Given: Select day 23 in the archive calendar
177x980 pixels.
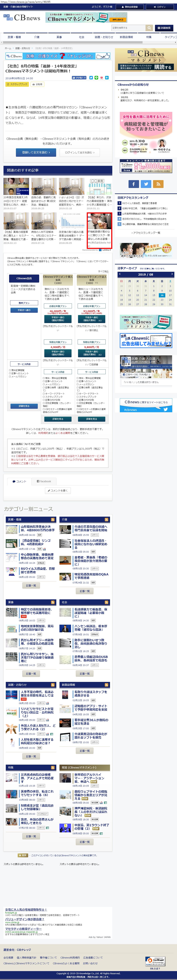Looking at the screenshot, I should 162,300.
